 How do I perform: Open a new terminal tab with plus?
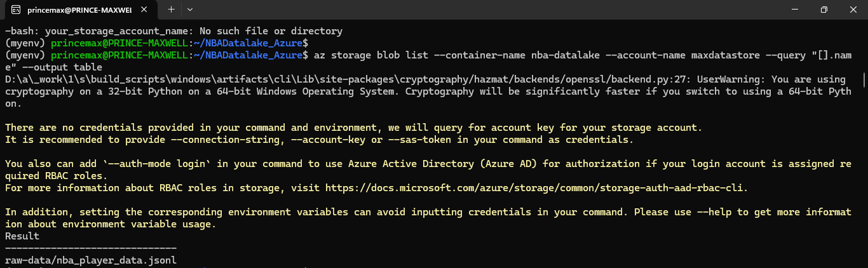(x=171, y=10)
